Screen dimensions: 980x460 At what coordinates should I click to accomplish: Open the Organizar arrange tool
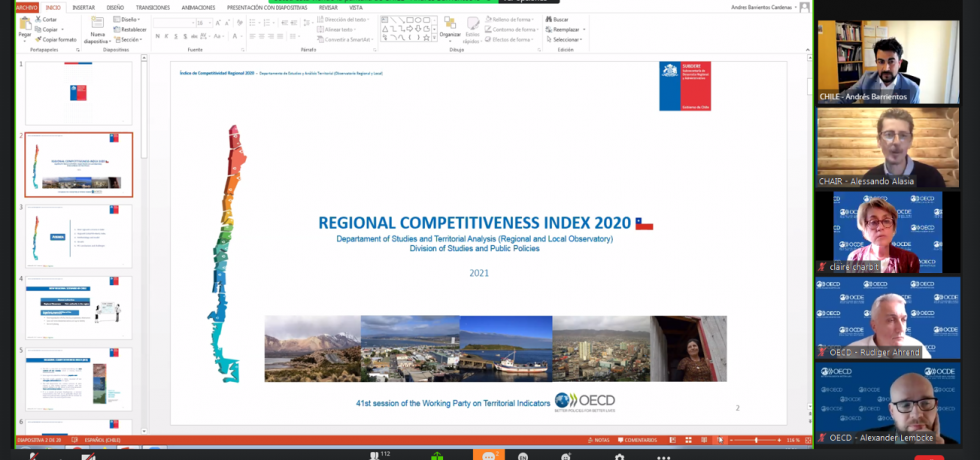click(450, 27)
